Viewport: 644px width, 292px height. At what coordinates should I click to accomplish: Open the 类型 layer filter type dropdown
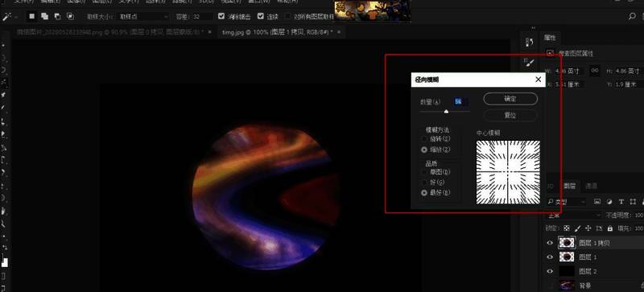pyautogui.click(x=567, y=202)
